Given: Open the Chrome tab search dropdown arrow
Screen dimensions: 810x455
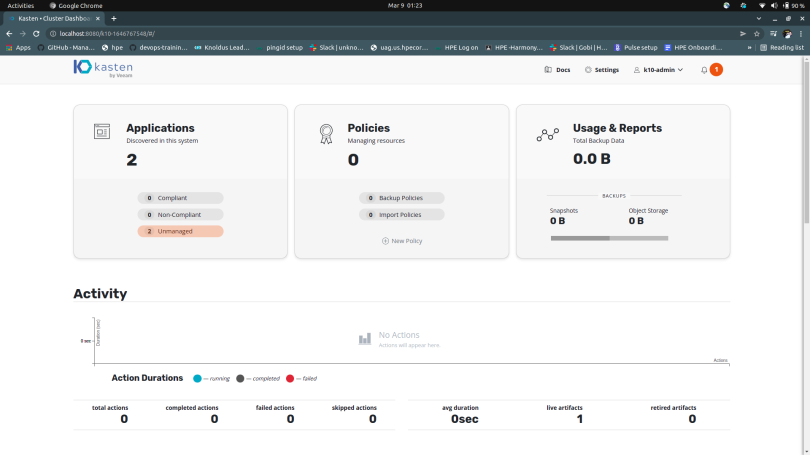Looking at the screenshot, I should [759, 19].
